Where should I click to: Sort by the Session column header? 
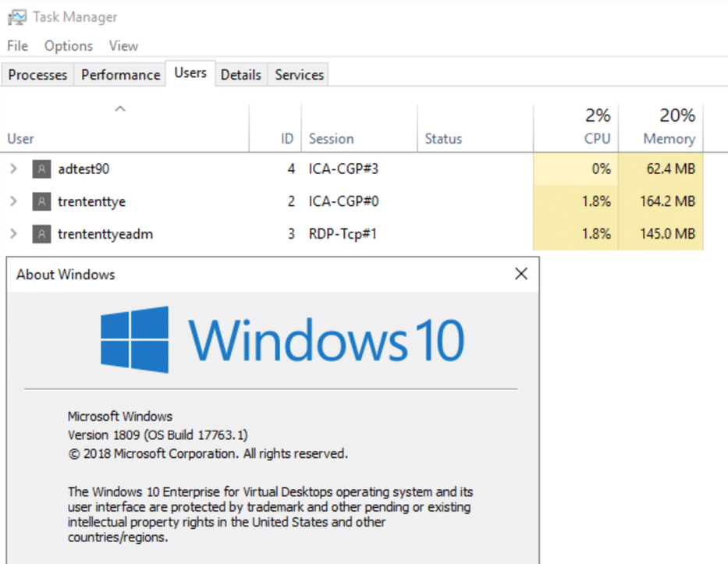point(360,128)
